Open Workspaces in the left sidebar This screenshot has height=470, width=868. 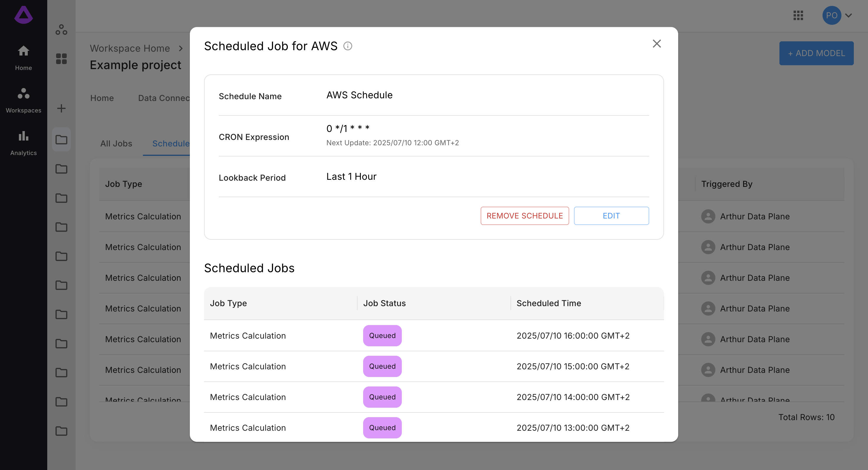point(24,100)
